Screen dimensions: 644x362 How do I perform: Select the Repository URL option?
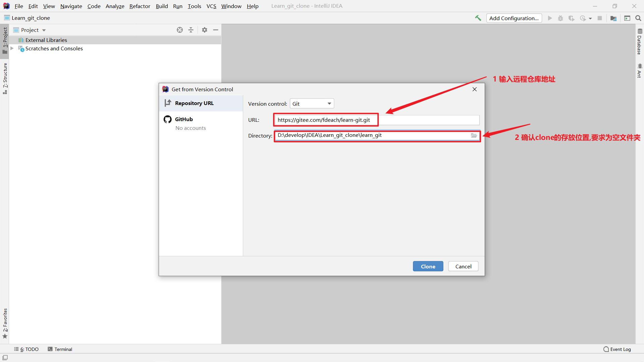point(201,103)
